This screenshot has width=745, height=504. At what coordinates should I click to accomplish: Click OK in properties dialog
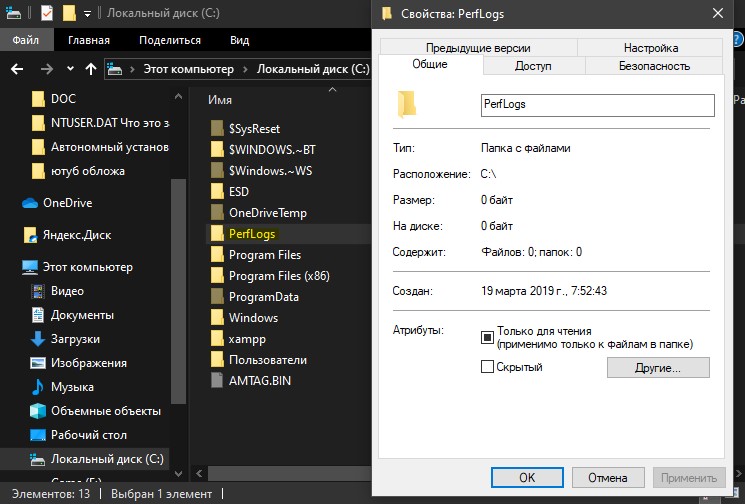527,477
